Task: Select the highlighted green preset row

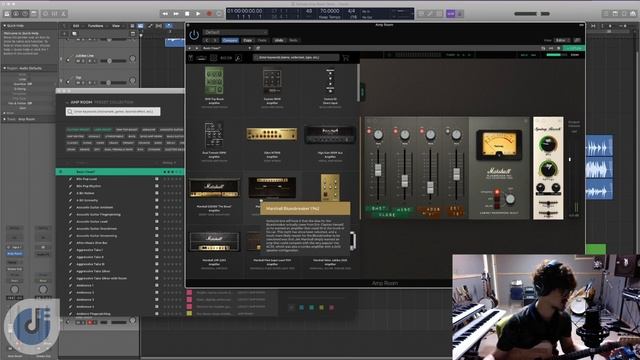Action: [x=120, y=172]
